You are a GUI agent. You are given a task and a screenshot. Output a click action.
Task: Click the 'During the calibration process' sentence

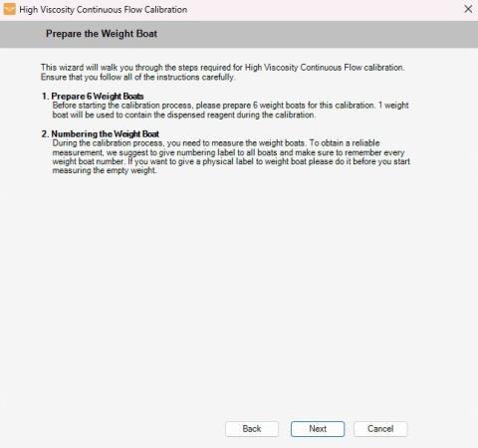[216, 143]
